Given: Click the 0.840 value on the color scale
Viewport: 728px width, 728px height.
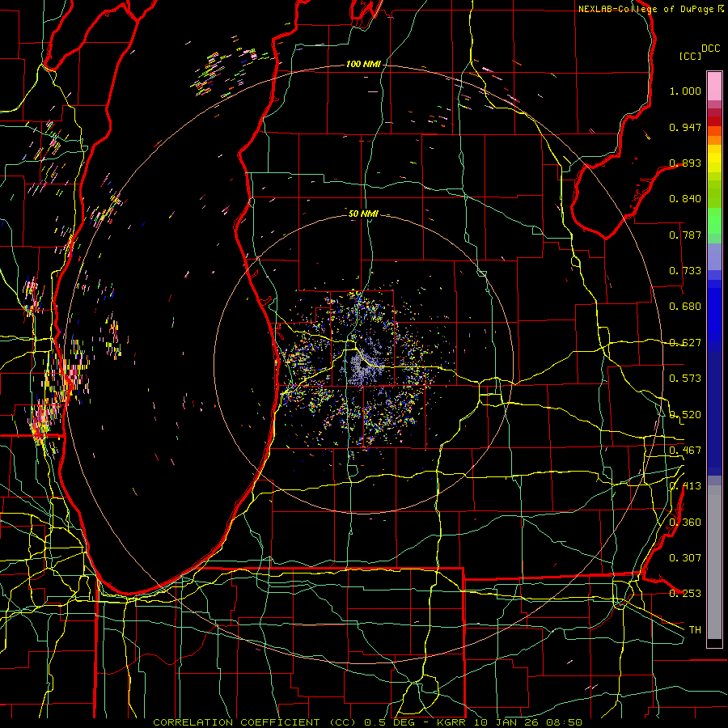Looking at the screenshot, I should (x=685, y=199).
